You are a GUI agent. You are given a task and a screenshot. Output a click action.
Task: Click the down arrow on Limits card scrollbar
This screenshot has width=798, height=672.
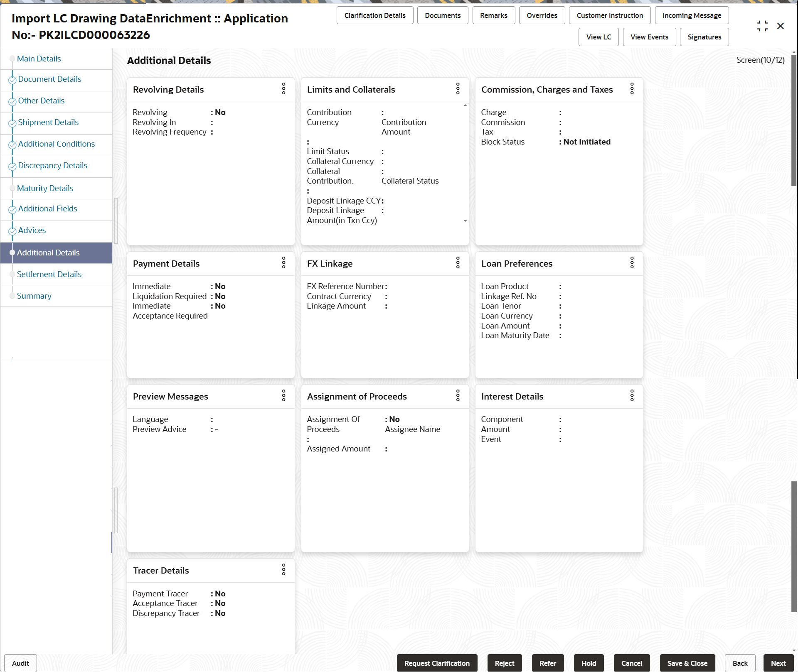click(x=465, y=220)
